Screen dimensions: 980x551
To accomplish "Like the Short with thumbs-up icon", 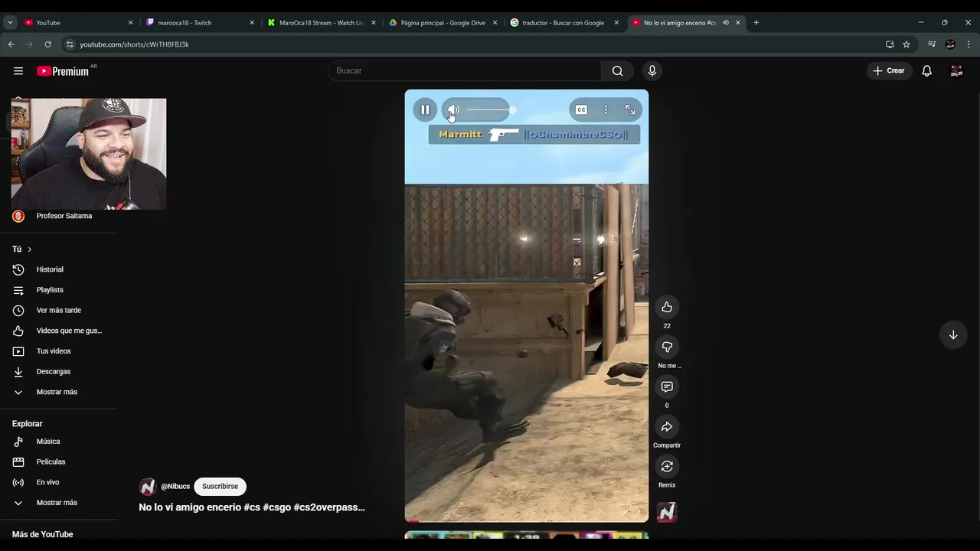I will [667, 307].
